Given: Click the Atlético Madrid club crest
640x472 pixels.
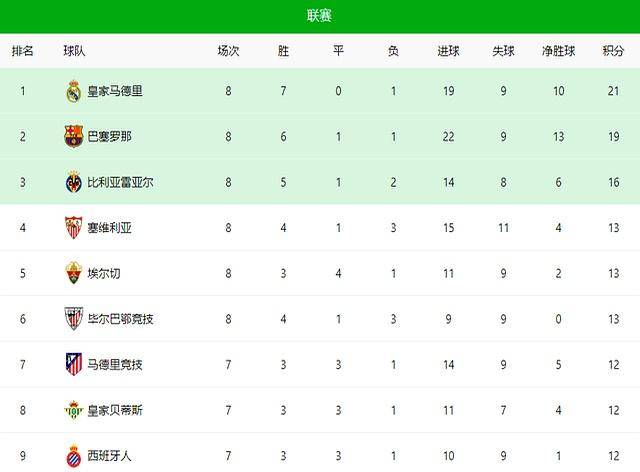Looking at the screenshot, I should 73,364.
